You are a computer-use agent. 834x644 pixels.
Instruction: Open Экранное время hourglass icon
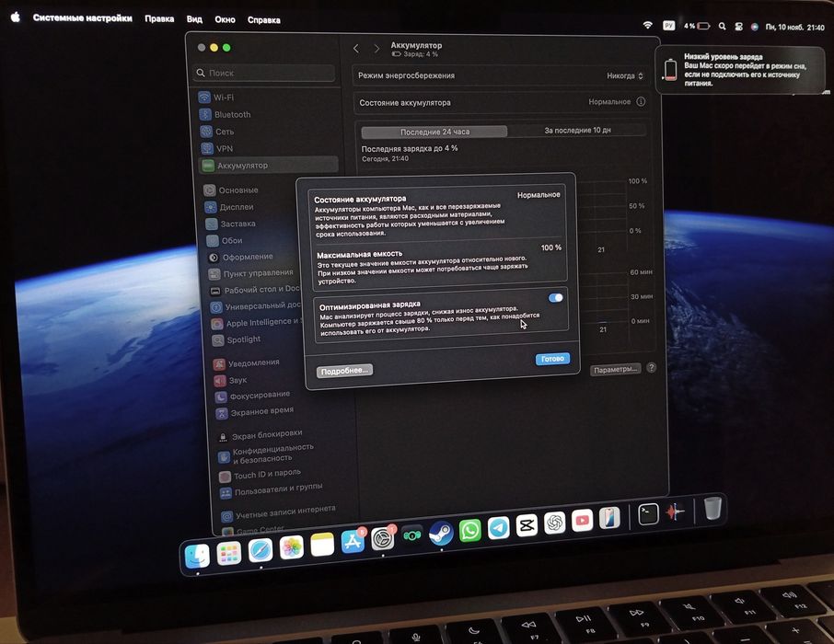(x=223, y=414)
